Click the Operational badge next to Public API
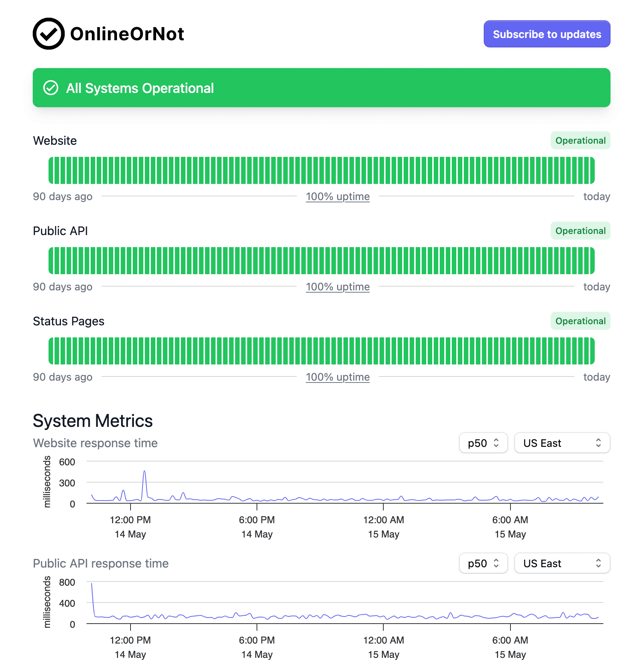This screenshot has width=644, height=671. coord(580,231)
